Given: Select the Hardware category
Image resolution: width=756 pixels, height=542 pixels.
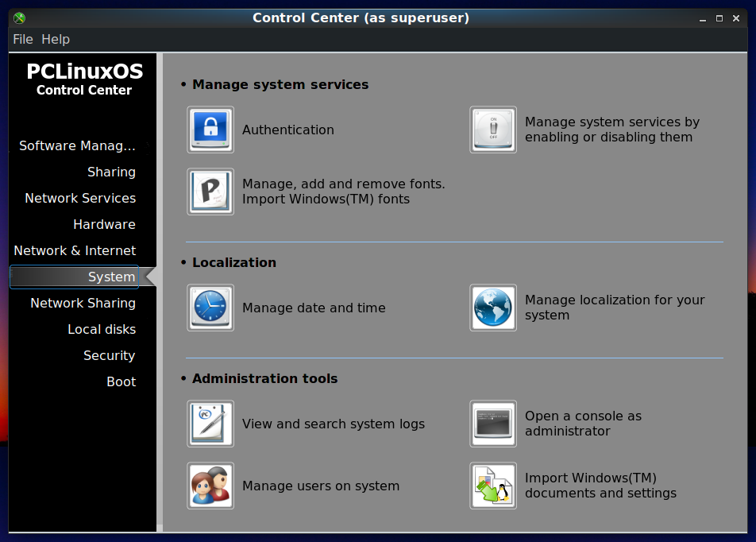Looking at the screenshot, I should click(104, 224).
